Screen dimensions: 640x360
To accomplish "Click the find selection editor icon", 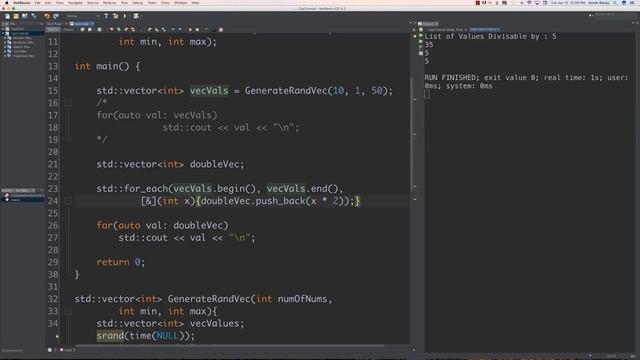I will click(x=111, y=29).
